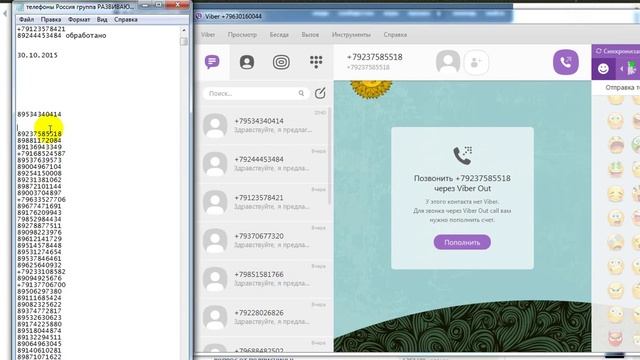Click the Notepad scrollbar up arrow
Viewport: 640px width, 360px height.
[x=184, y=30]
